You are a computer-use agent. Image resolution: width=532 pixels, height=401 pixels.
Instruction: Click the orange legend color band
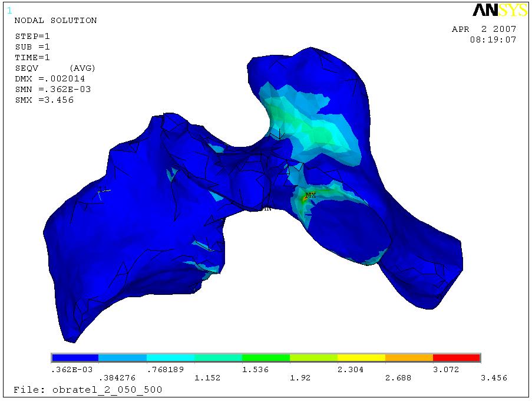(409, 358)
